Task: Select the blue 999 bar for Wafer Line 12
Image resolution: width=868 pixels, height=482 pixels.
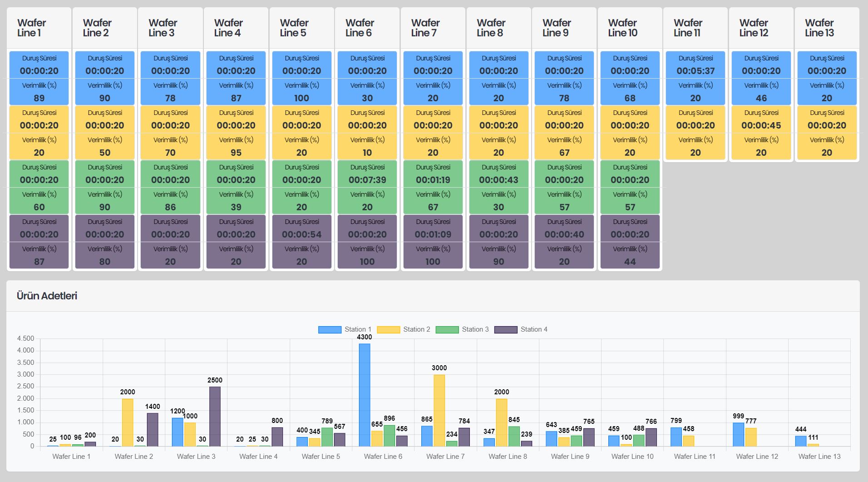Action: pyautogui.click(x=738, y=434)
